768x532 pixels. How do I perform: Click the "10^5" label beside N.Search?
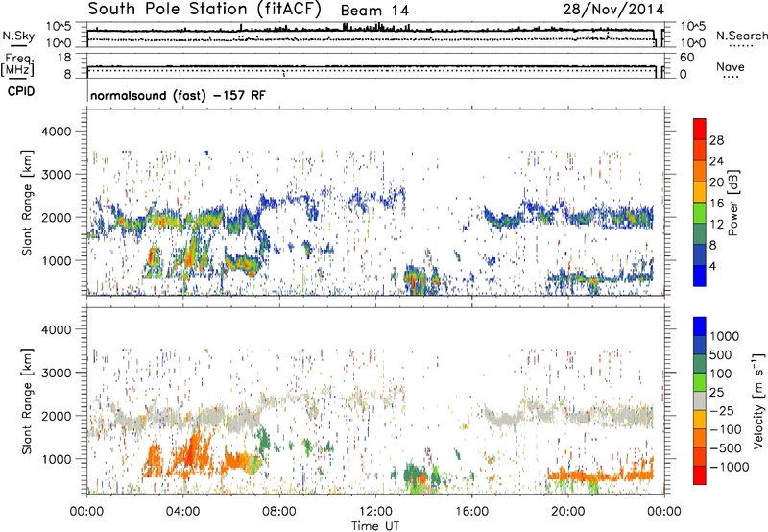pyautogui.click(x=693, y=26)
